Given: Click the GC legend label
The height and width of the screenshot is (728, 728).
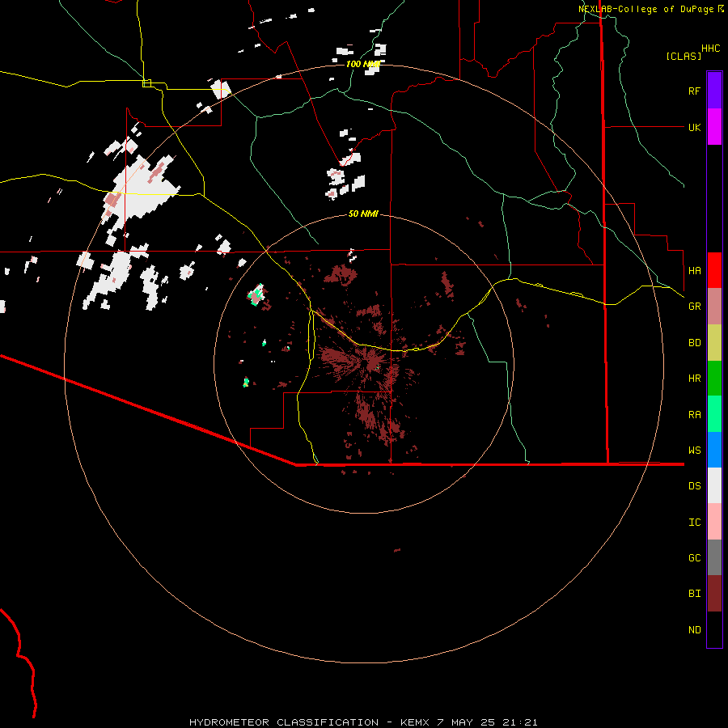Looking at the screenshot, I should pyautogui.click(x=694, y=558).
